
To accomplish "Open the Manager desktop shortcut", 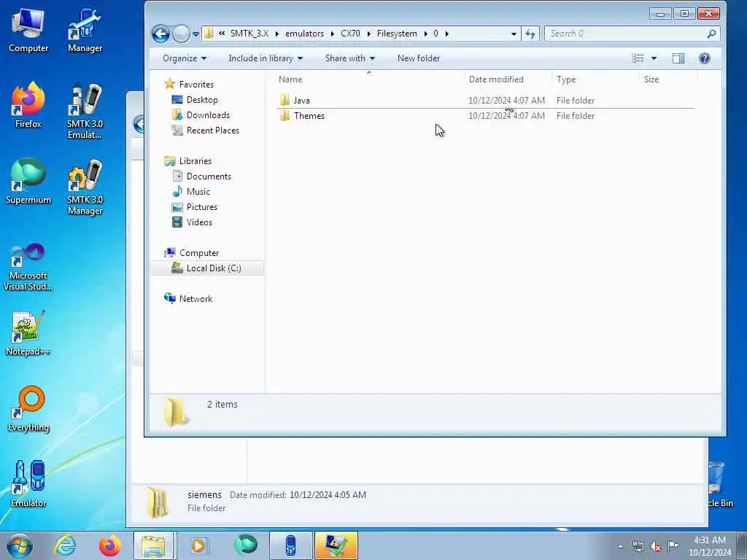I will coord(85,30).
